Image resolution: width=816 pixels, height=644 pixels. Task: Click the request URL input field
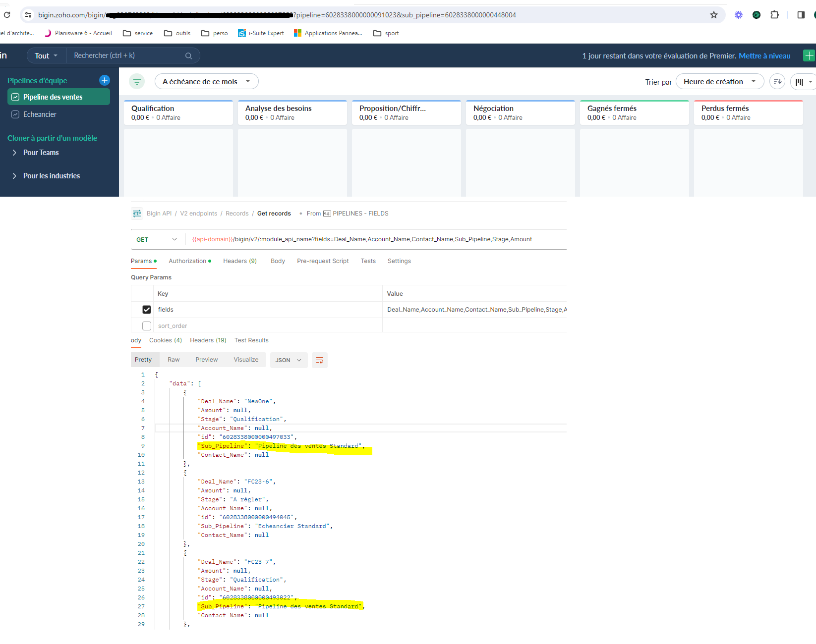(x=377, y=239)
